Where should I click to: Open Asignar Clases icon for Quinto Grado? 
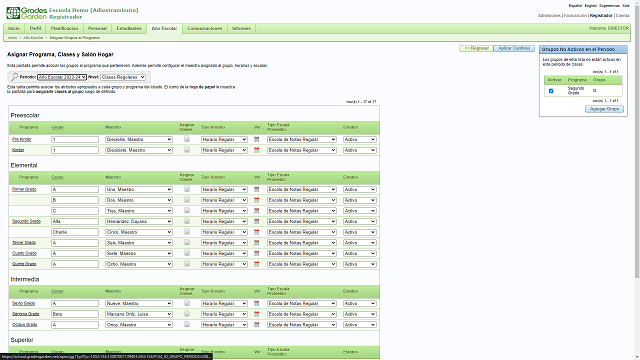187,264
